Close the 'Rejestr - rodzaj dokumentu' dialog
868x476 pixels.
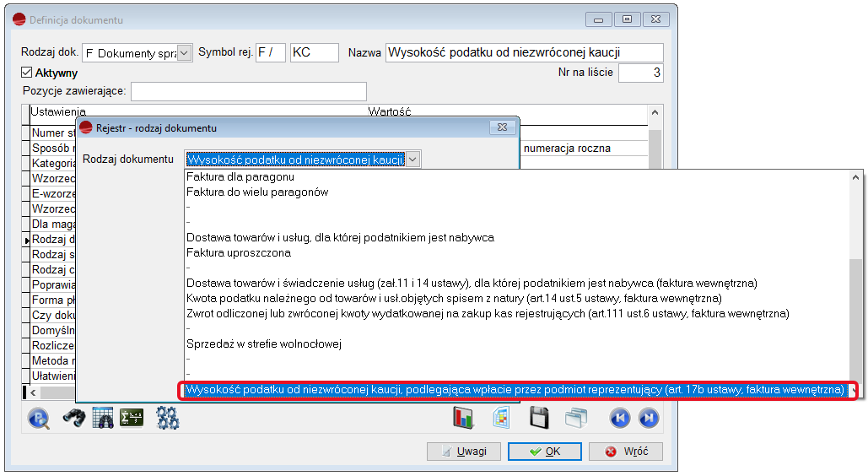pos(502,127)
